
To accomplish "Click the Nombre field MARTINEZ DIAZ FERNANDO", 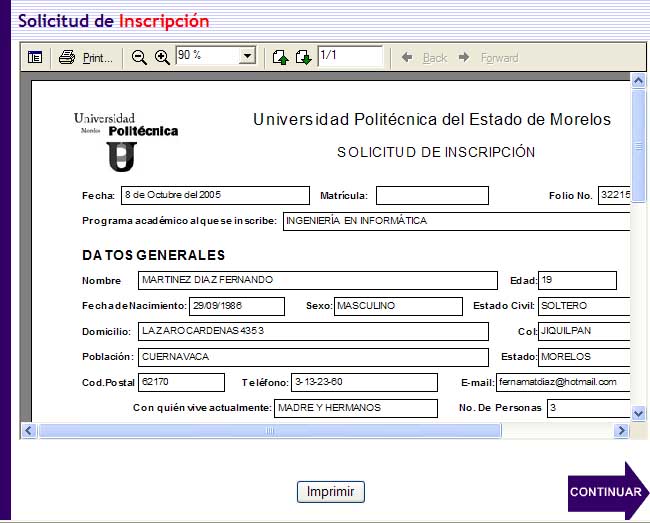I will [316, 280].
